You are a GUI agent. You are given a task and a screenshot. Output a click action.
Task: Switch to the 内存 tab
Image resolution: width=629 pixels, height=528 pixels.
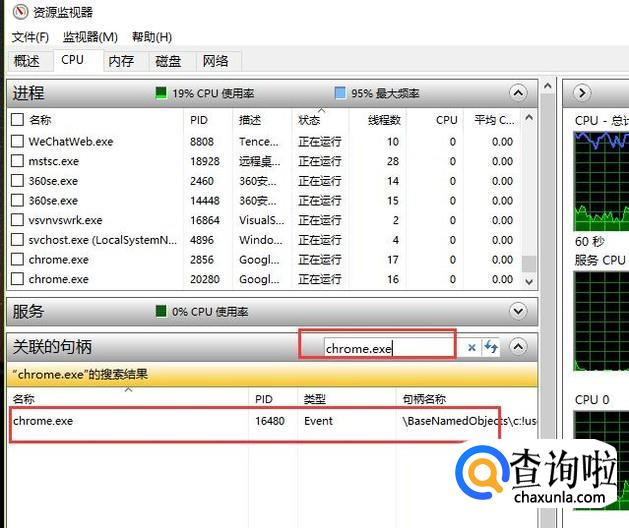tap(121, 61)
